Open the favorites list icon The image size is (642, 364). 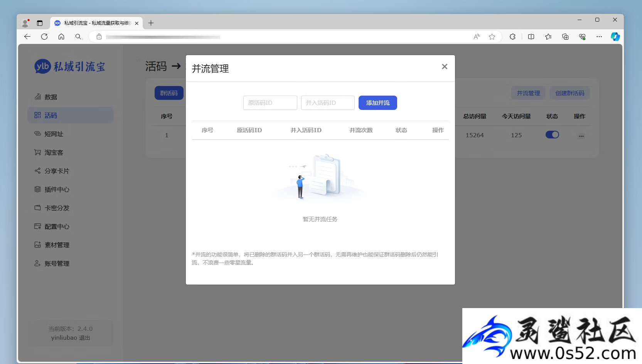click(548, 37)
